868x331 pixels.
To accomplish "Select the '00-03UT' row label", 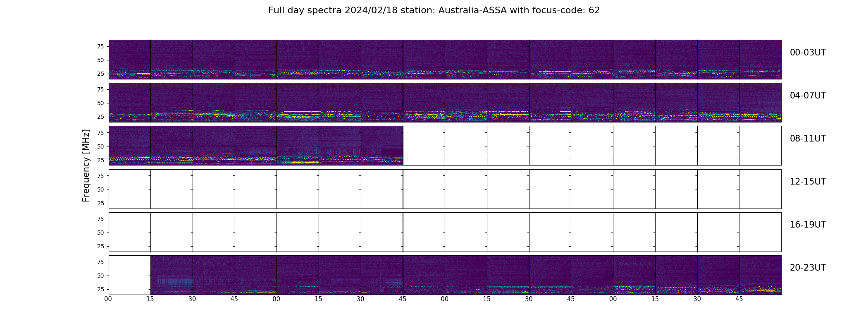I will [808, 53].
